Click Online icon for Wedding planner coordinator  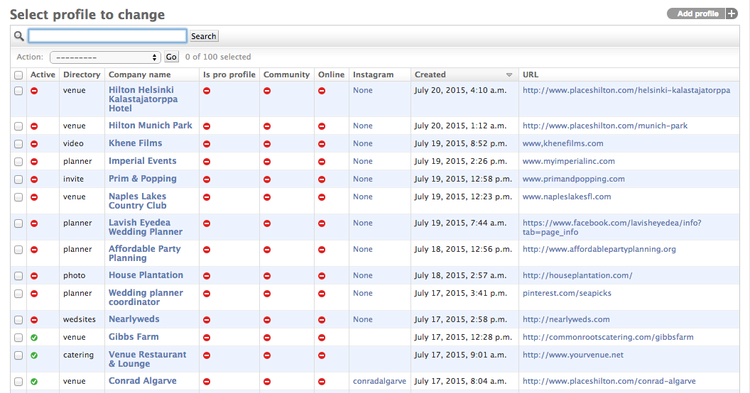[x=322, y=294]
